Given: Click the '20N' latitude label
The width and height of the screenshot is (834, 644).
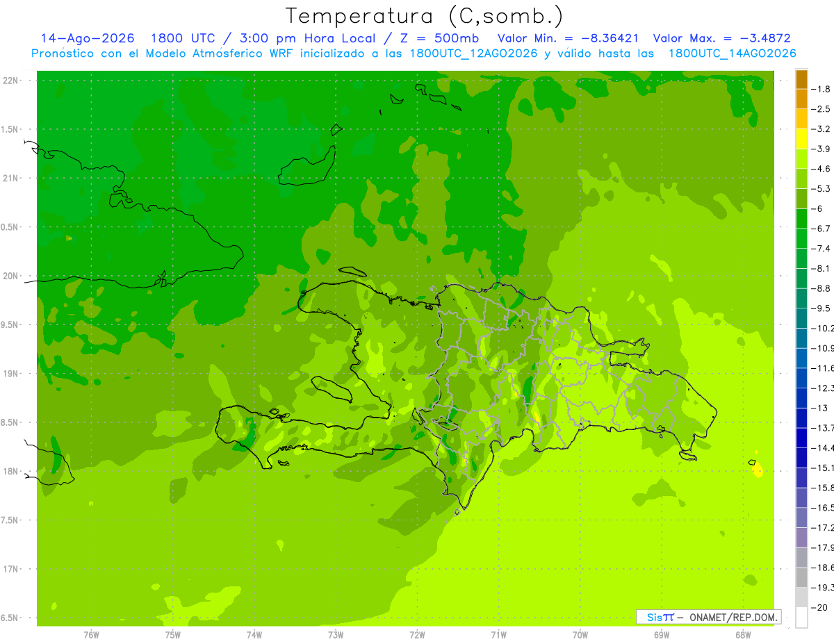Looking at the screenshot, I should point(11,276).
